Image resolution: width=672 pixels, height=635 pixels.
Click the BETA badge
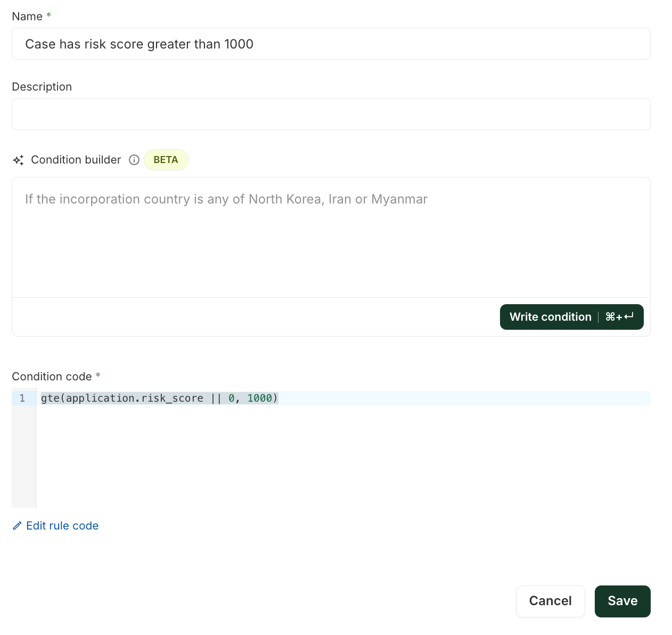point(166,160)
